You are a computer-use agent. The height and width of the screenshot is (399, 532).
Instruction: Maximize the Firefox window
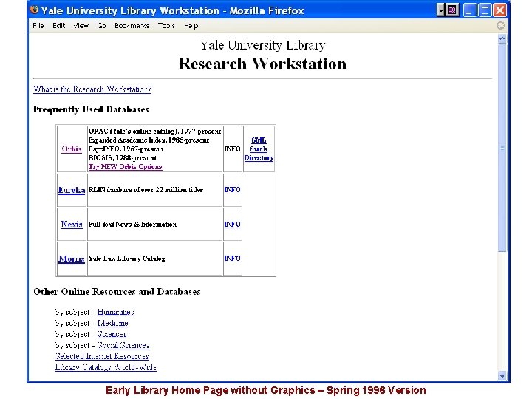485,10
